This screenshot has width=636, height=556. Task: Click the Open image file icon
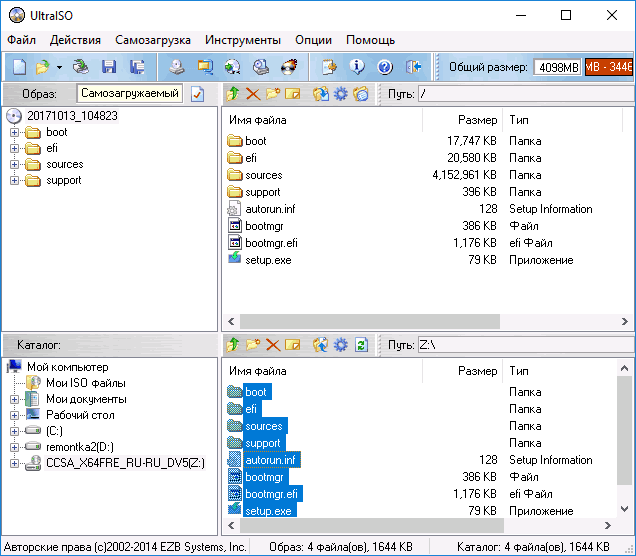(43, 67)
